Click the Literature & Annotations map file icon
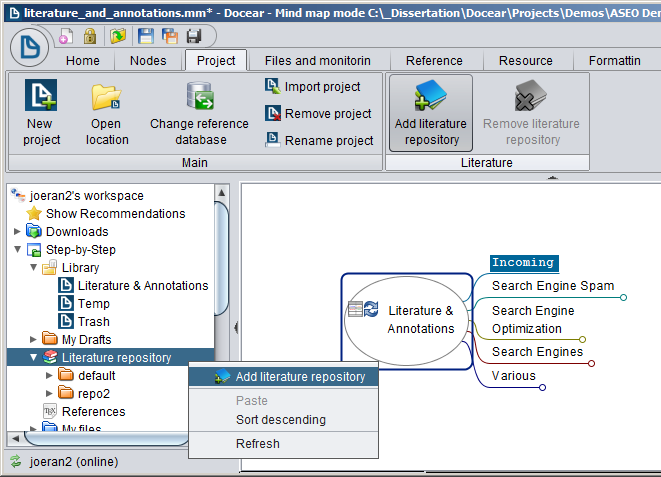The image size is (661, 477). point(66,285)
